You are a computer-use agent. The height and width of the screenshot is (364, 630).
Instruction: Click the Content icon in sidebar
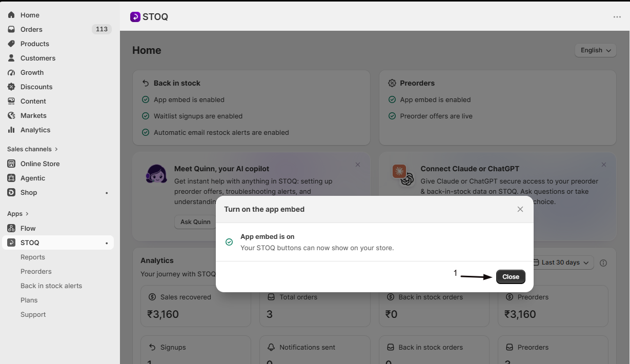coord(11,101)
